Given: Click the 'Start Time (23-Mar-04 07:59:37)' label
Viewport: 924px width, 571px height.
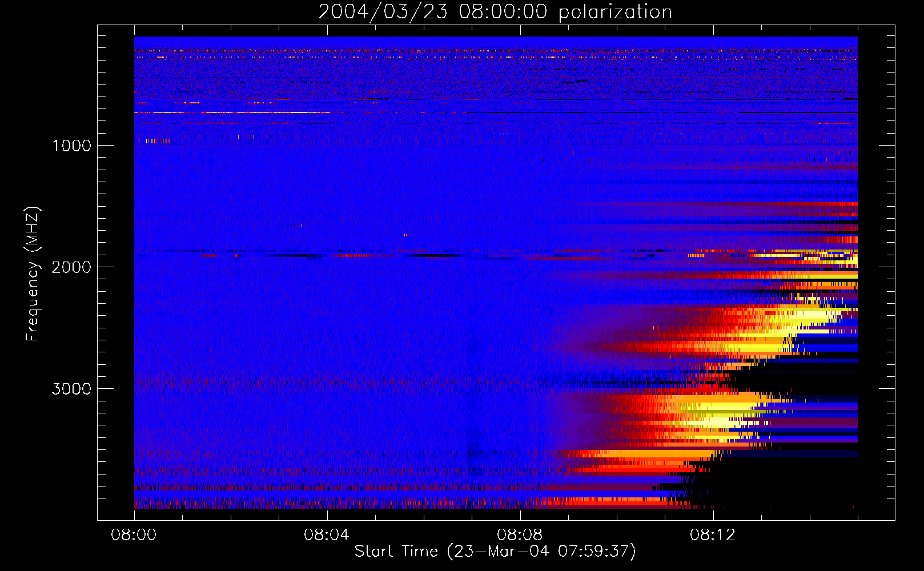Looking at the screenshot, I should pyautogui.click(x=495, y=552).
